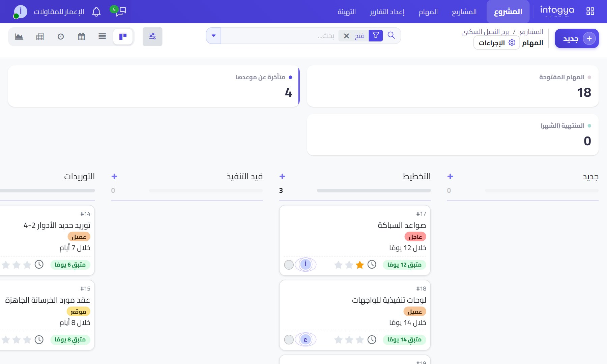607x364 pixels.
Task: Open activity clock on task صواعد السباكة
Action: (372, 265)
